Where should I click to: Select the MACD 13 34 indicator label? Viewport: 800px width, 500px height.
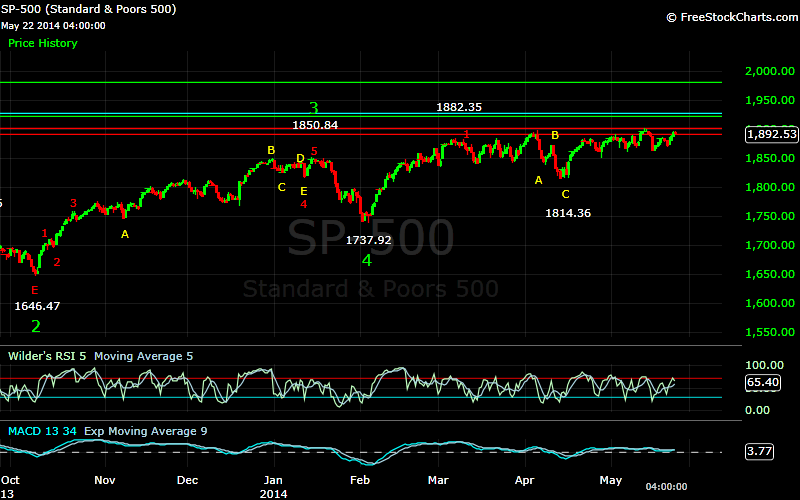[x=42, y=432]
